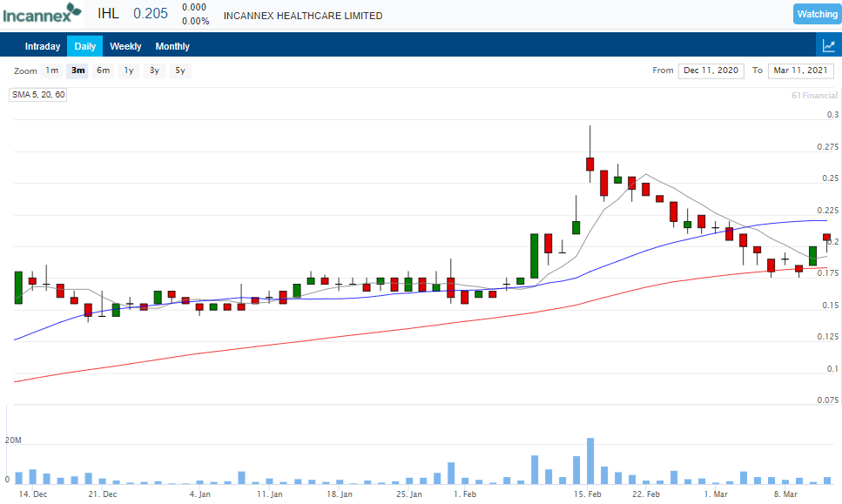Viewport: 842px width, 504px height.
Task: Click the 22. Feb axis label
Action: [x=646, y=494]
